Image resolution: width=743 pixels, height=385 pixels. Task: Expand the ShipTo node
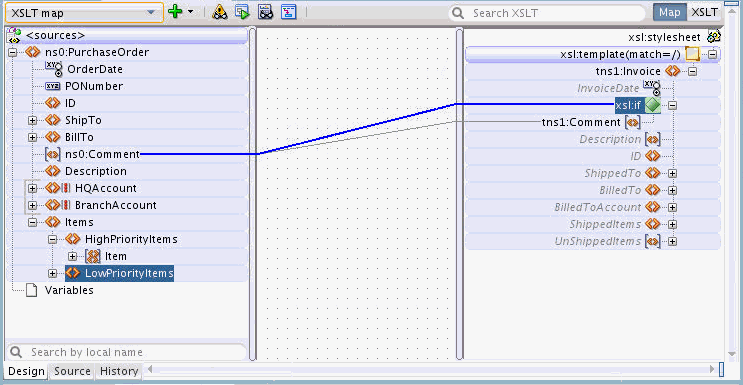32,120
